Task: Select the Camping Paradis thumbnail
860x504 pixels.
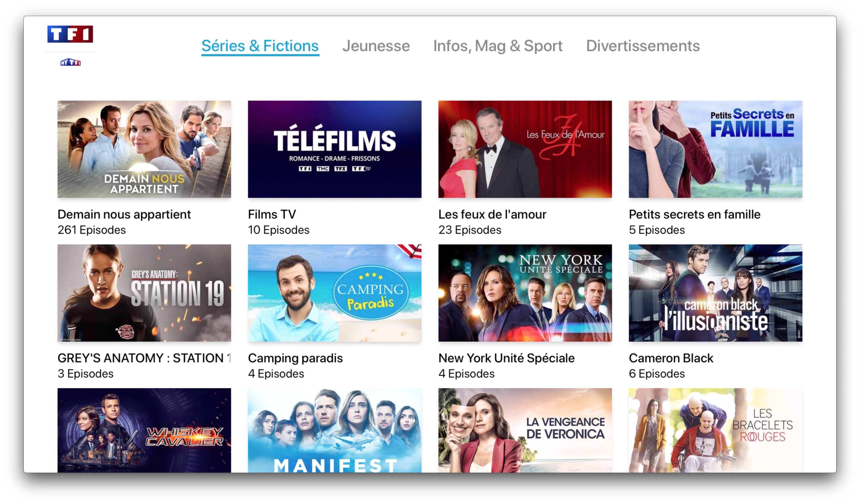Action: coord(334,293)
